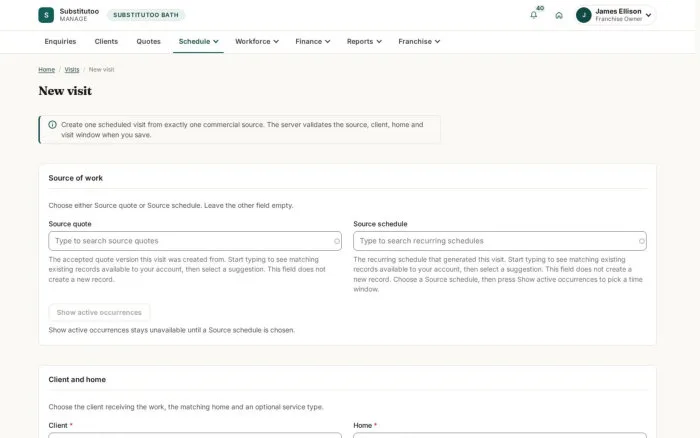Click the Client and home section heading
Viewport: 700px width, 438px height.
(x=77, y=380)
